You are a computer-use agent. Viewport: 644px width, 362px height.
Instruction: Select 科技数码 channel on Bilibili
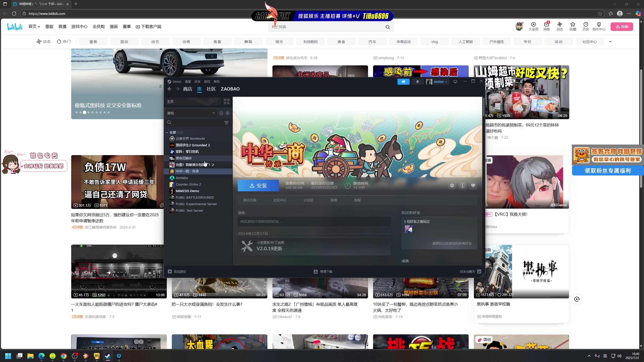click(x=310, y=41)
